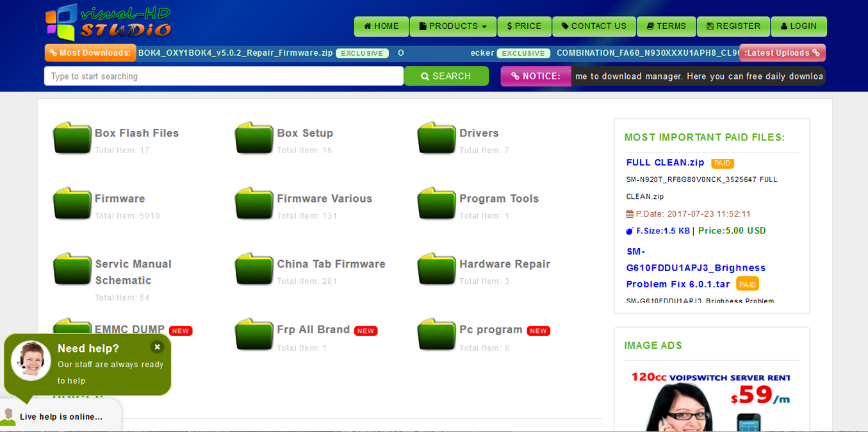Open the FULL CLEAN.zip paid file link
868x432 pixels.
(x=665, y=163)
